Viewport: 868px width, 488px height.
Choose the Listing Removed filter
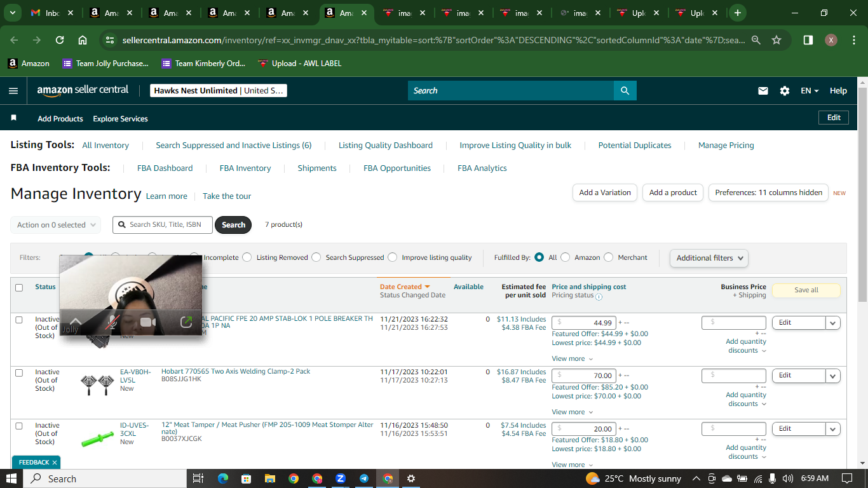247,257
